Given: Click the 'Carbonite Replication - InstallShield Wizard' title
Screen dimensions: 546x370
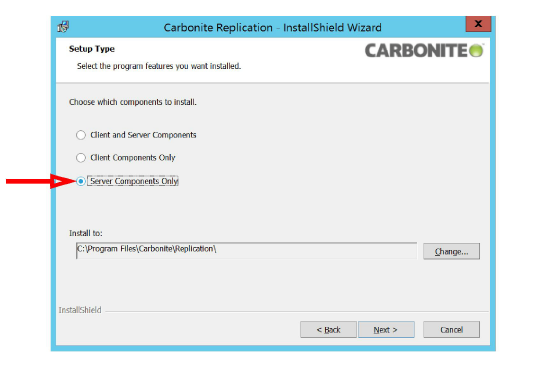Looking at the screenshot, I should click(x=272, y=27).
